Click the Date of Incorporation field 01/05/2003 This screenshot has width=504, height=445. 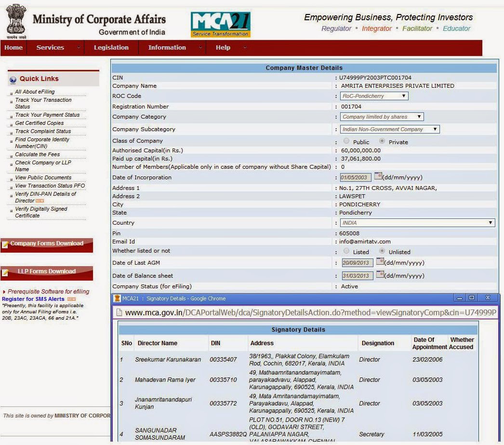pyautogui.click(x=356, y=177)
